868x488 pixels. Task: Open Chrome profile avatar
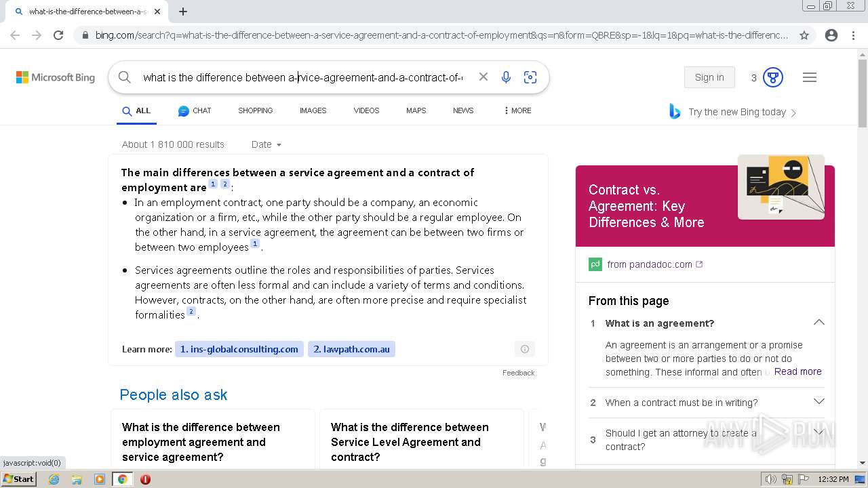(831, 35)
